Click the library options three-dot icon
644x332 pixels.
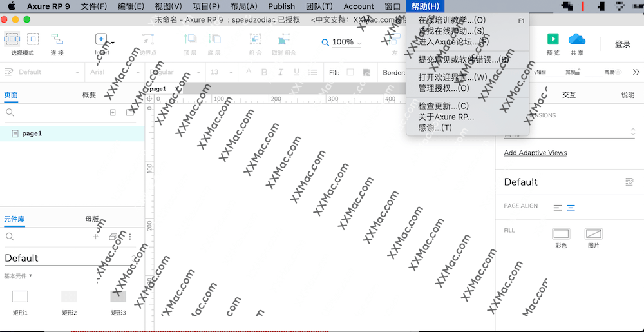tap(130, 237)
